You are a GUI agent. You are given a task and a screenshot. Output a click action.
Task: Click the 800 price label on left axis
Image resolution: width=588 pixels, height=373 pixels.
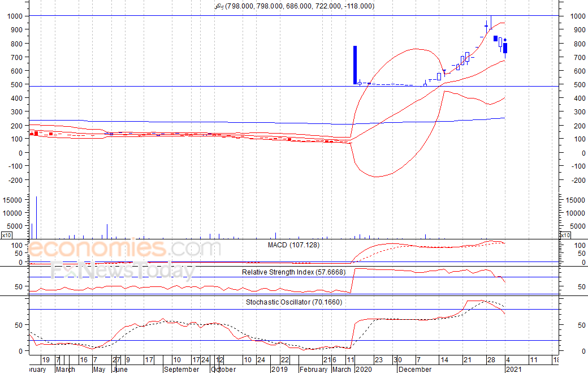(x=17, y=44)
